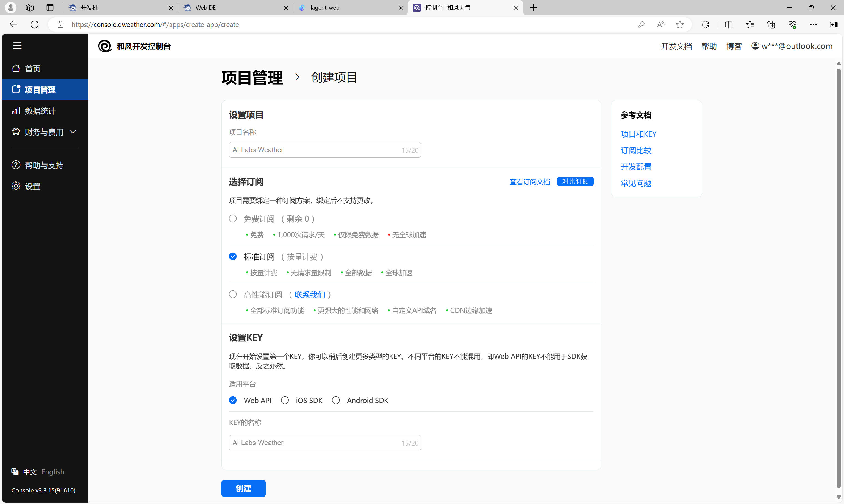Add page to favorites star icon

pos(680,24)
